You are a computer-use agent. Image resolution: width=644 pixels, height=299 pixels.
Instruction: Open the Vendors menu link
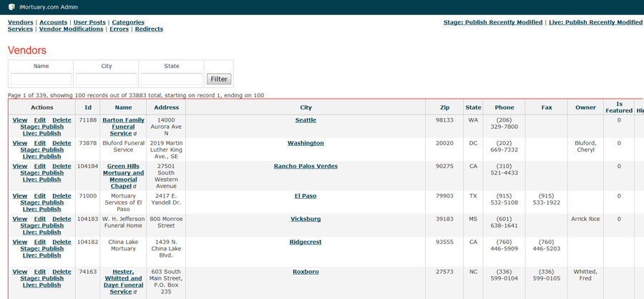pyautogui.click(x=21, y=22)
